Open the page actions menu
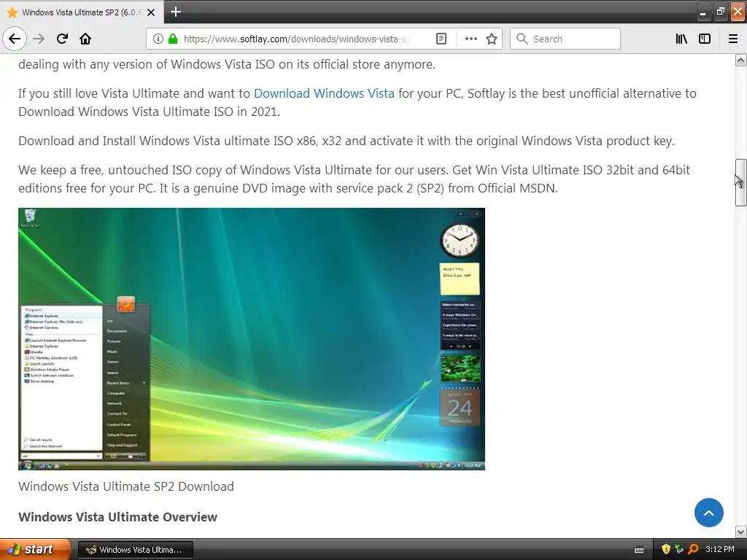 click(x=471, y=39)
